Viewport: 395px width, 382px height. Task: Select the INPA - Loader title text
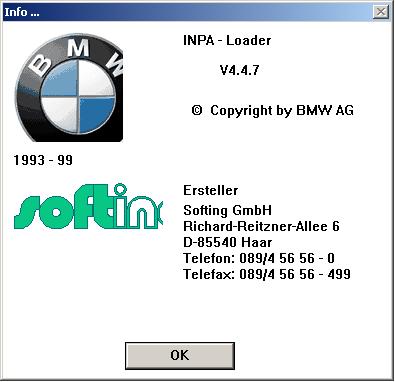point(227,40)
